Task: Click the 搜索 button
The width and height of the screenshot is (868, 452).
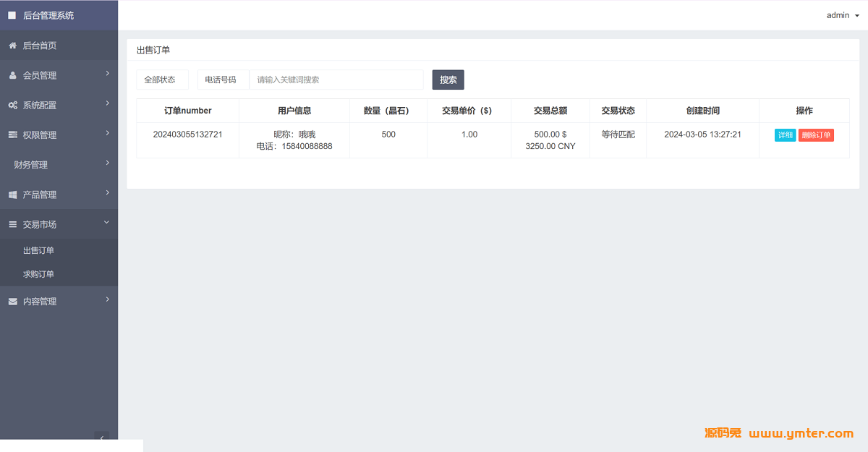Action: pyautogui.click(x=448, y=80)
